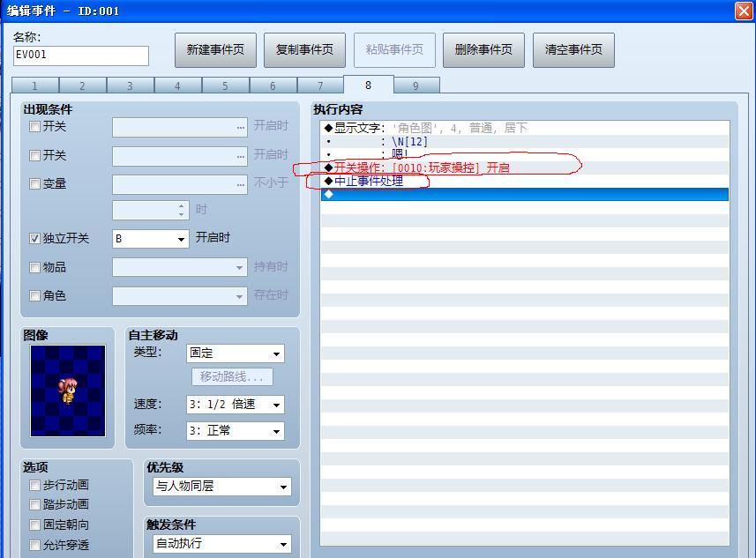Open the 触发条件 自动执行 dropdown
This screenshot has width=756, height=558.
(x=222, y=544)
